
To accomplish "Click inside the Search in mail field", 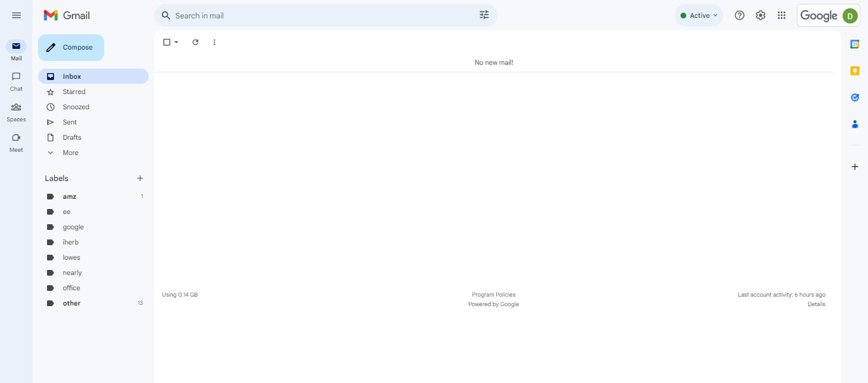I will click(324, 15).
